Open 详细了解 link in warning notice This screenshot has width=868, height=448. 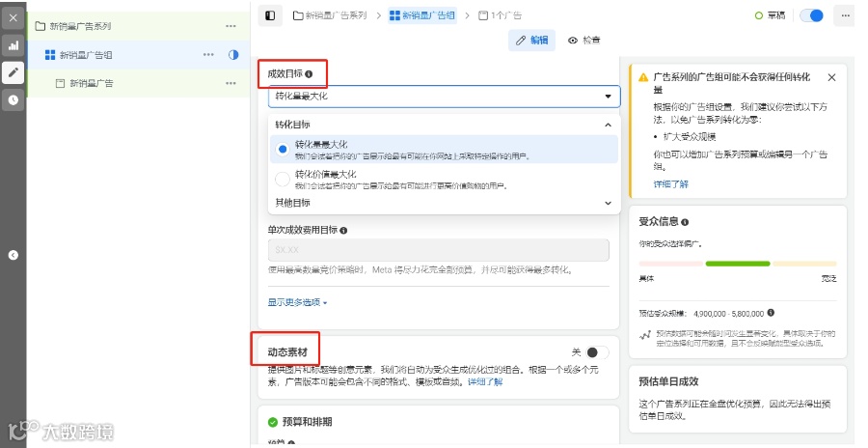click(x=671, y=184)
